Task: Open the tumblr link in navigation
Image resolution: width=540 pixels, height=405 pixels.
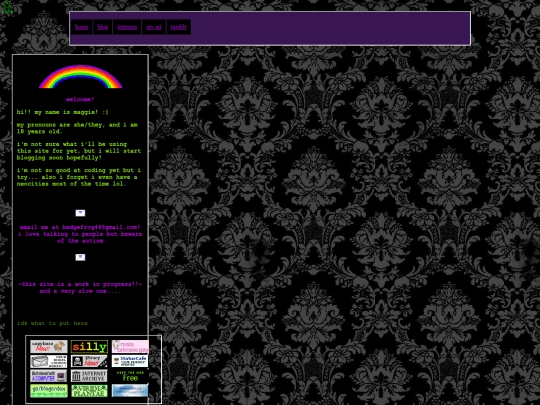Action: pos(179,27)
